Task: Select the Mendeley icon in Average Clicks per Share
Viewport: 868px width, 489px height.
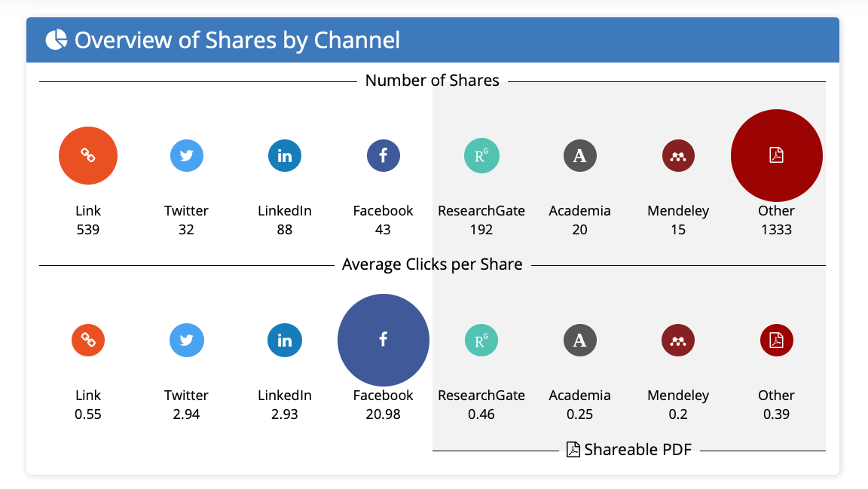Action: coord(677,341)
